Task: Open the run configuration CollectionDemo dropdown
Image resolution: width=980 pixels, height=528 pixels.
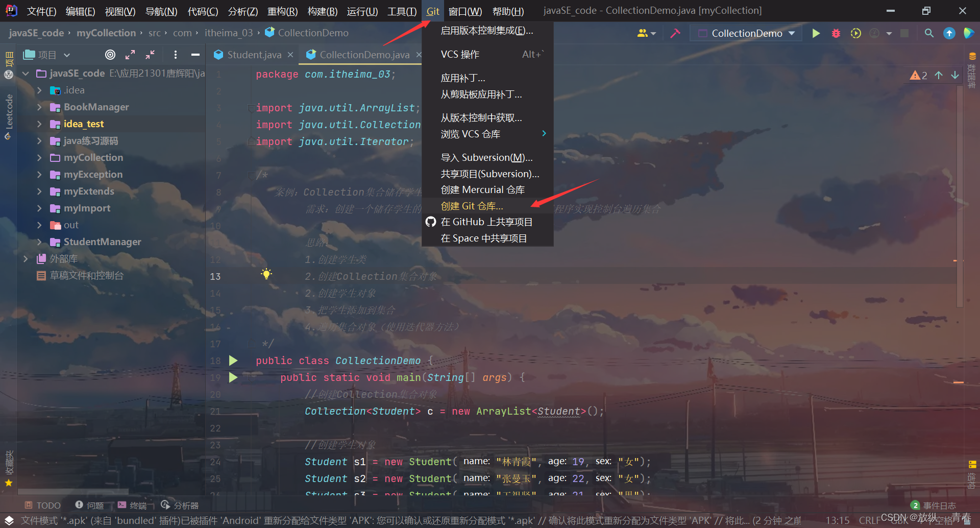Action: click(746, 33)
